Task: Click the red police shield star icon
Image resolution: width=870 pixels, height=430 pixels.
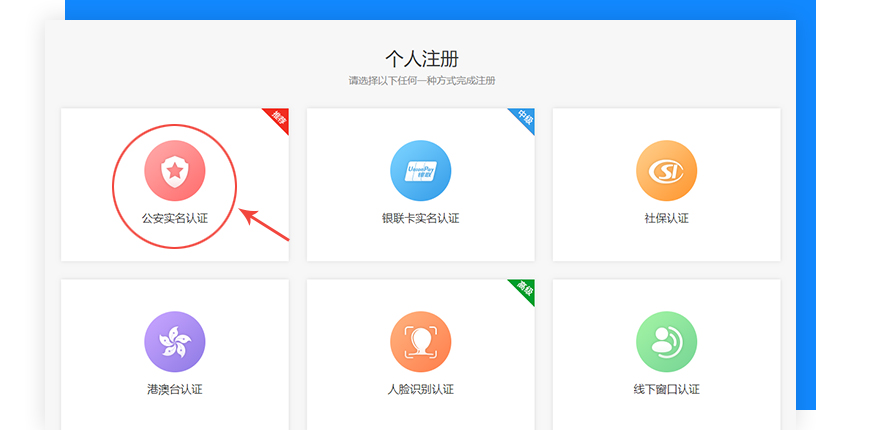Action: click(175, 171)
